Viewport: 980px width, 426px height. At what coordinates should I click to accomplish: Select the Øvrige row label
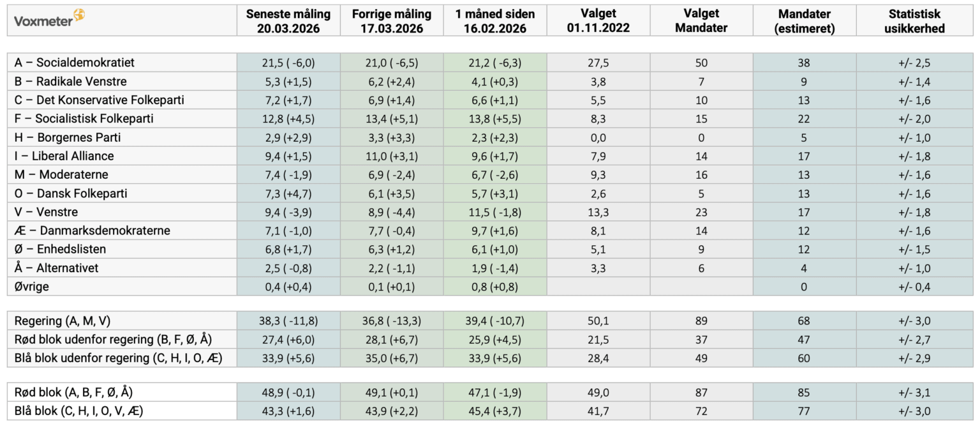point(32,287)
